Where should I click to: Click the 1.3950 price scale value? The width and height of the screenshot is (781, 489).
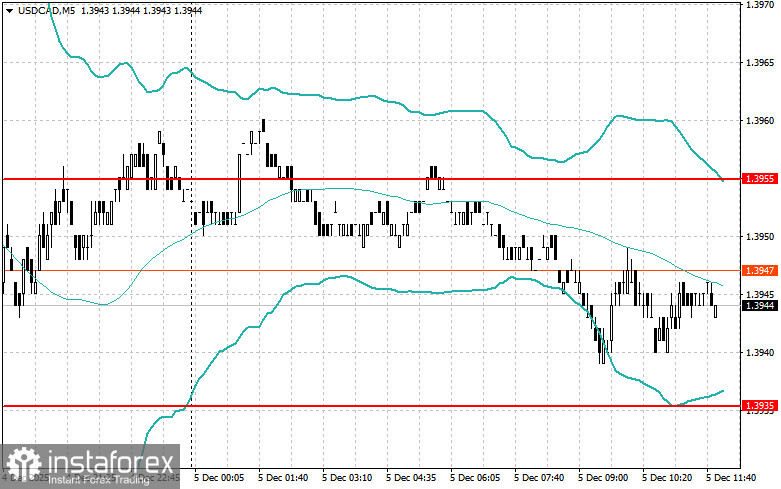(x=760, y=237)
